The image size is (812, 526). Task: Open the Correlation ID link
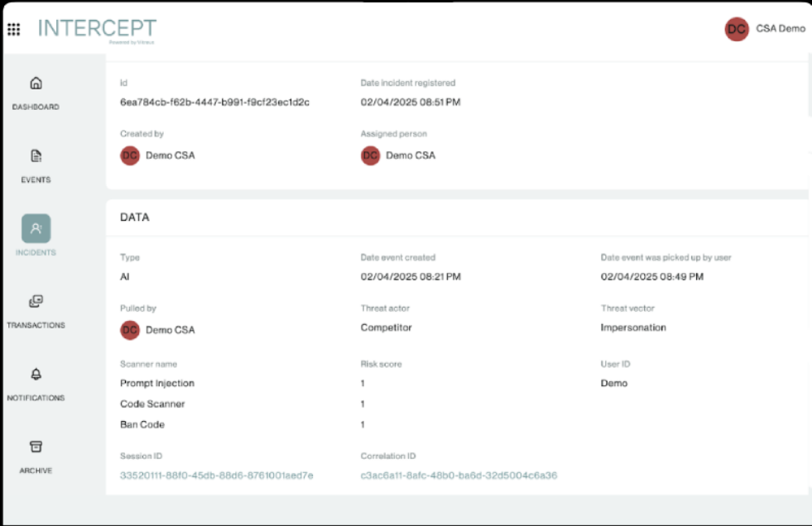tap(459, 476)
